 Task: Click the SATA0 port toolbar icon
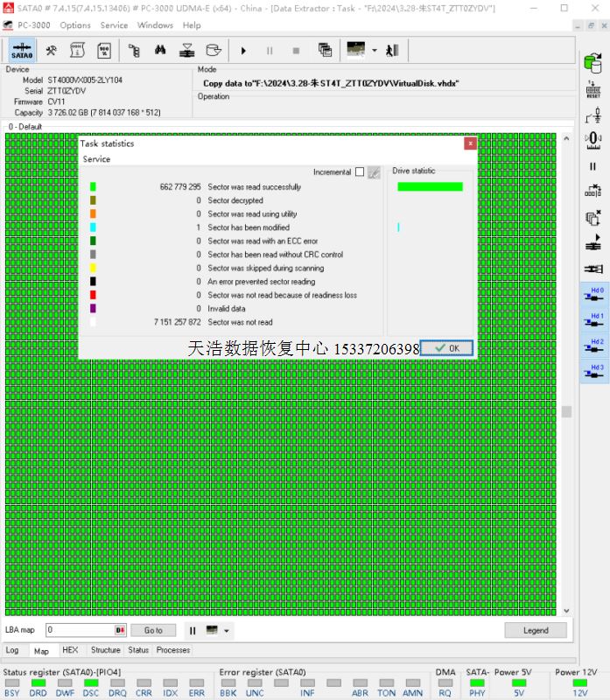point(22,51)
